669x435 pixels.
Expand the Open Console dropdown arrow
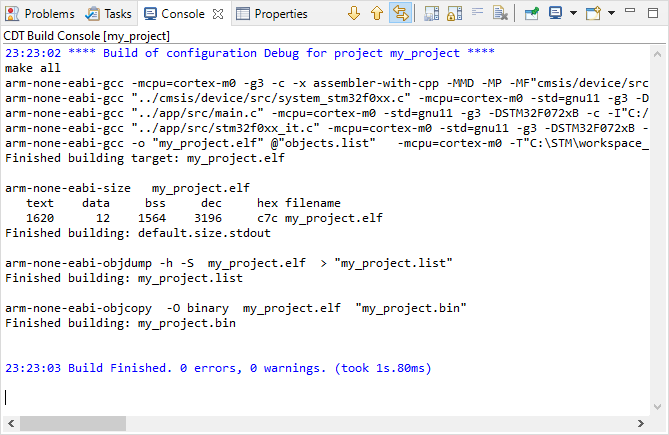pyautogui.click(x=611, y=13)
